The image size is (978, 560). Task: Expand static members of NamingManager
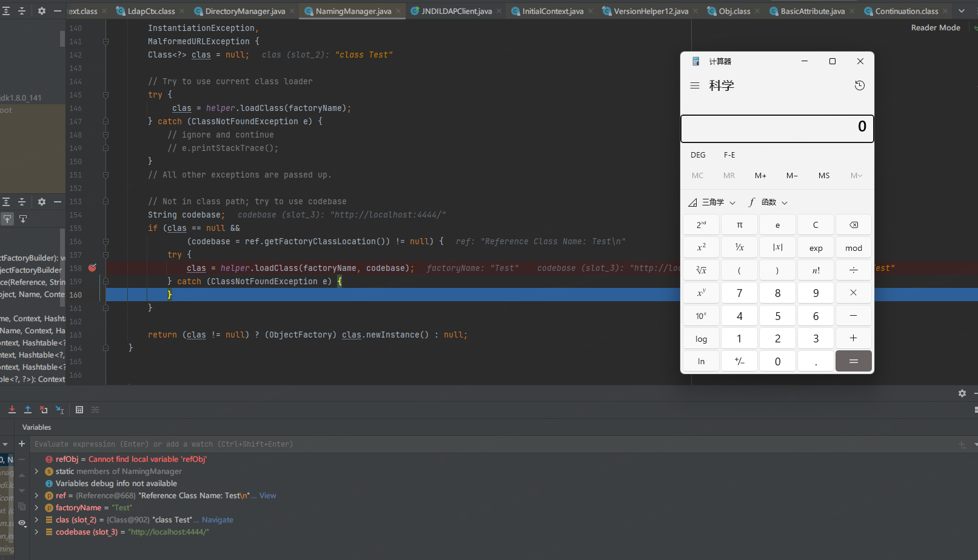click(36, 471)
